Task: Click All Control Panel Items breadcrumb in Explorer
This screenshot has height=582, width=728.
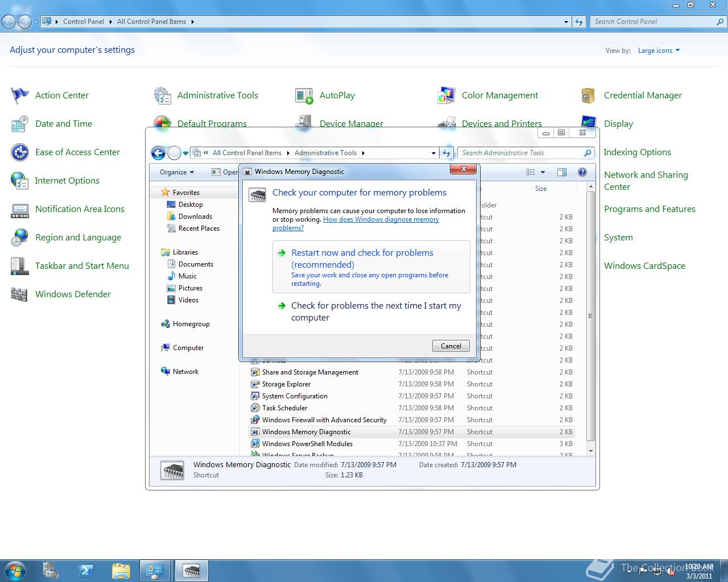Action: tap(247, 153)
